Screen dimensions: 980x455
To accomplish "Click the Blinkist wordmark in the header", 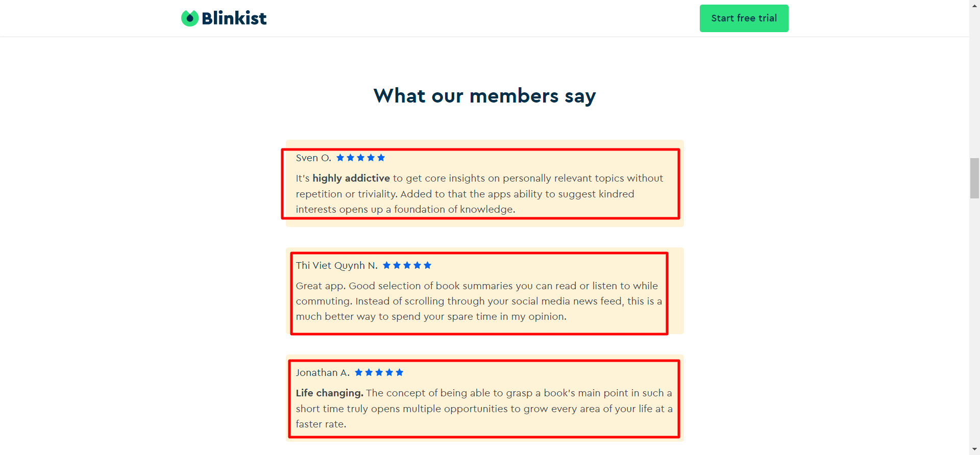I will (x=234, y=18).
